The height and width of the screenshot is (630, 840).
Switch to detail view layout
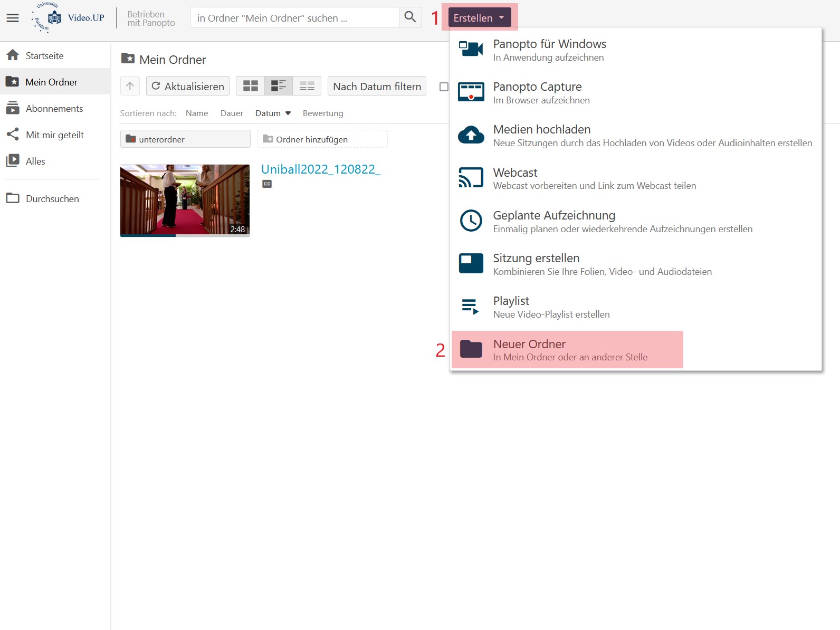(278, 86)
